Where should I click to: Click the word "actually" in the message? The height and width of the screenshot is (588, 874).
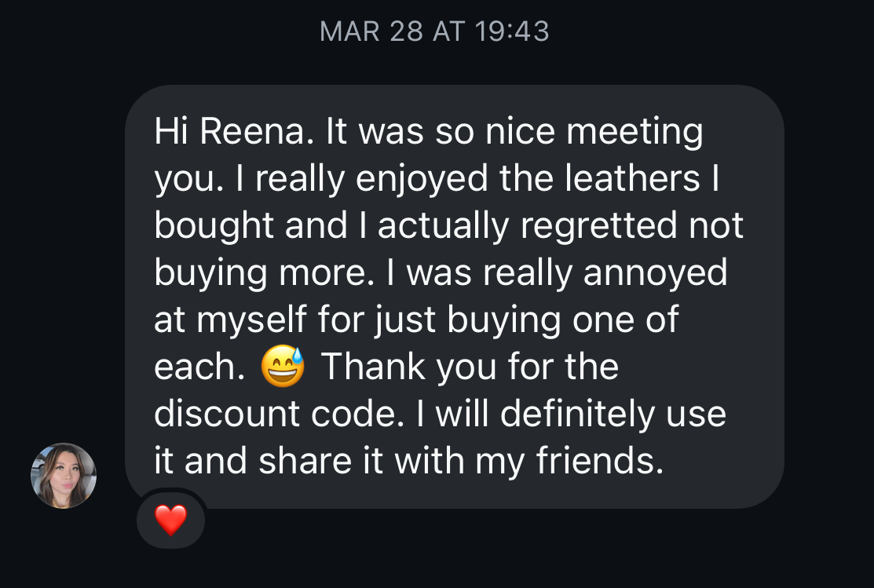coord(444,226)
